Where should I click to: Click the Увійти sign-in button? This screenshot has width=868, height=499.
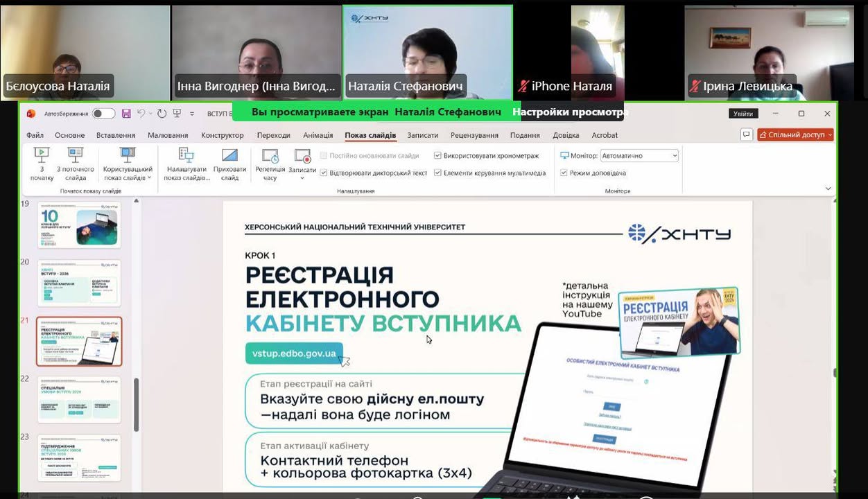743,114
